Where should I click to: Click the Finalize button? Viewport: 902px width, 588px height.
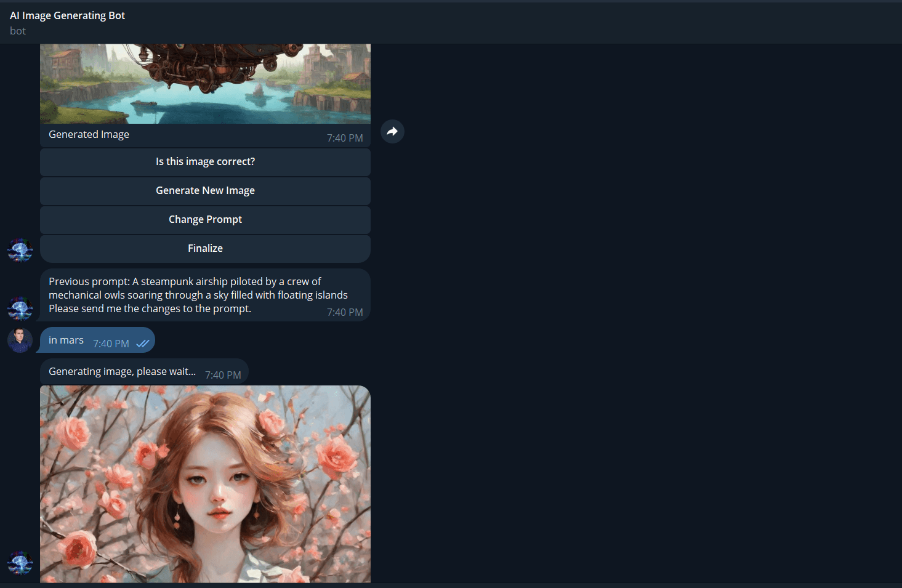[205, 249]
